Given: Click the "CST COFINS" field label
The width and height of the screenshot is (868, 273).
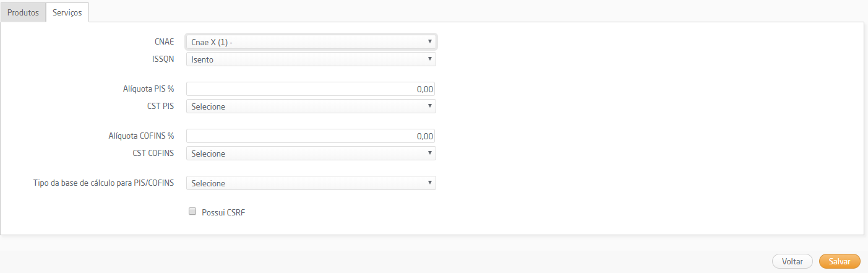Looking at the screenshot, I should pyautogui.click(x=153, y=153).
